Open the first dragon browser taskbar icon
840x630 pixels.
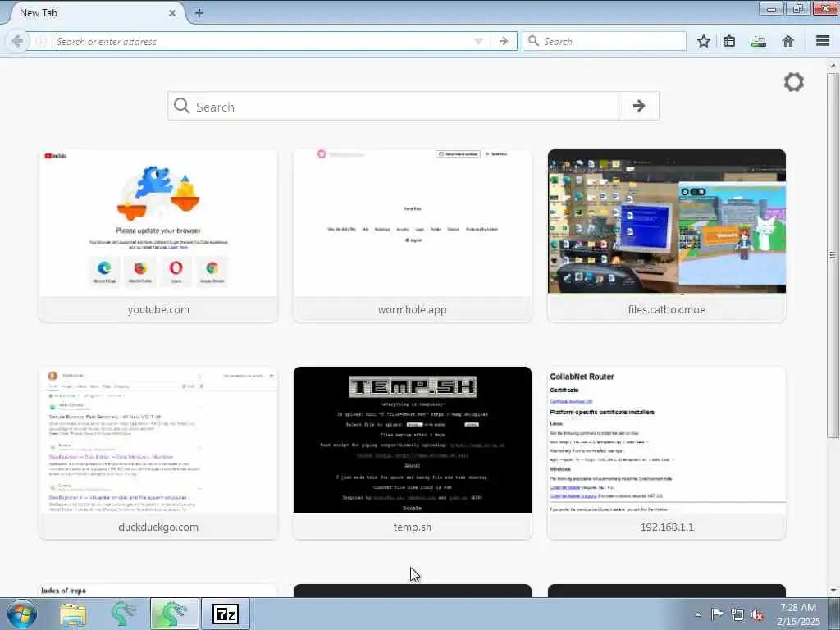(x=124, y=614)
